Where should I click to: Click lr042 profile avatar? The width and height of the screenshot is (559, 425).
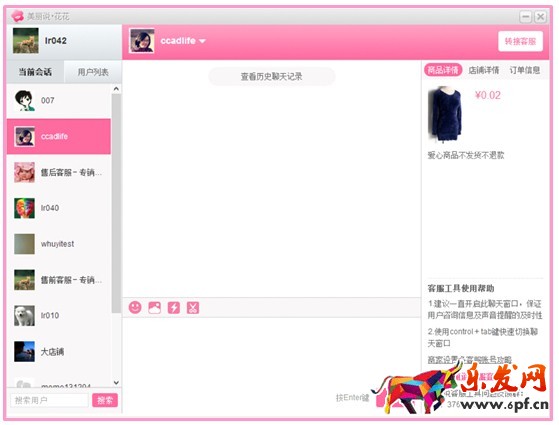26,41
